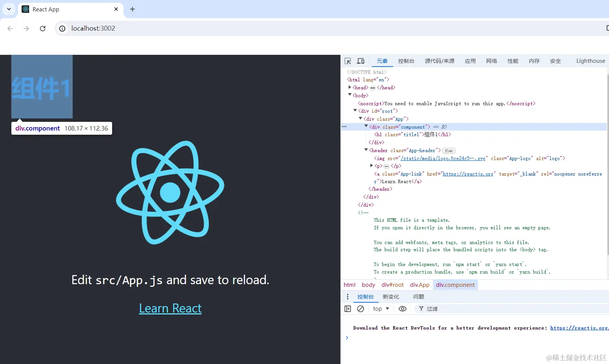View site information for localhost
609x364 pixels.
(x=62, y=28)
